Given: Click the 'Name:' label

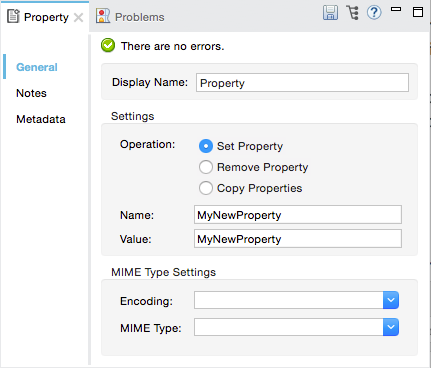Looking at the screenshot, I should (x=137, y=215).
